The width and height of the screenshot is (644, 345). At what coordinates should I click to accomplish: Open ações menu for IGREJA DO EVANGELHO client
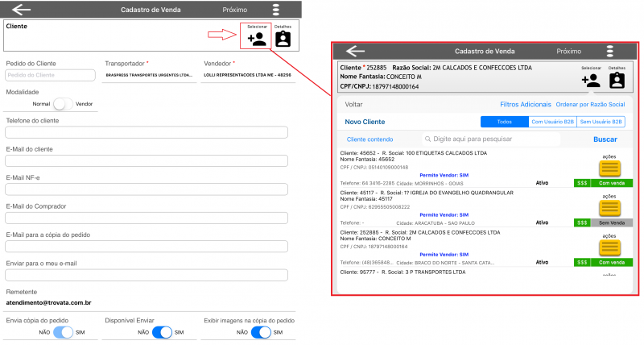(x=609, y=207)
